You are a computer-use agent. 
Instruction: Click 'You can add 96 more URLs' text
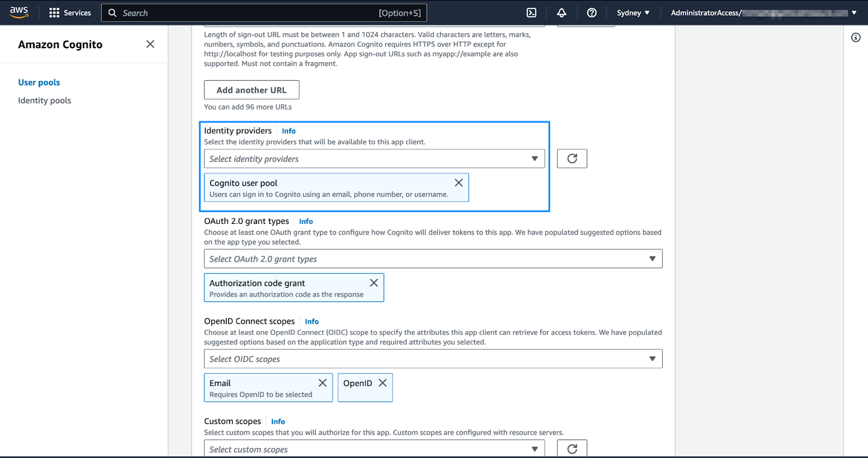[248, 107]
